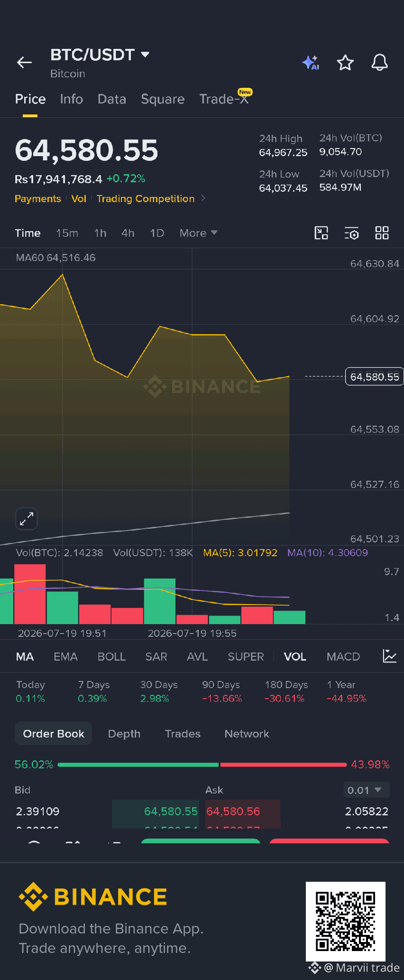
Task: Tap the main price 64,580.55 heading
Action: coord(86,150)
